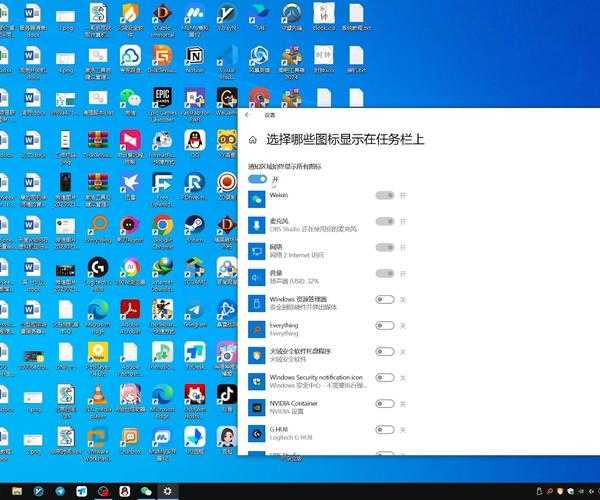Viewport: 600px width, 500px height.
Task: Toggle the network Internet access row switch
Action: (x=385, y=248)
